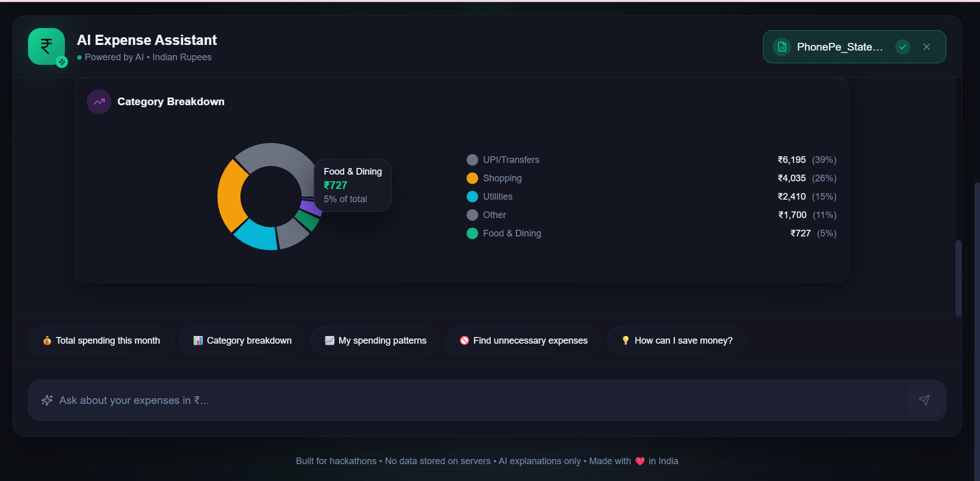Click the chat area vertical scrollbar
Image resolution: width=980 pixels, height=481 pixels.
click(958, 278)
